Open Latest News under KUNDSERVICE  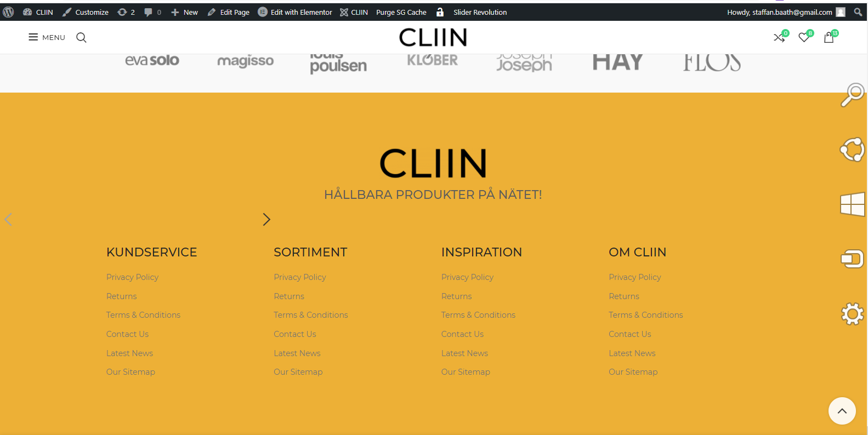(x=129, y=353)
